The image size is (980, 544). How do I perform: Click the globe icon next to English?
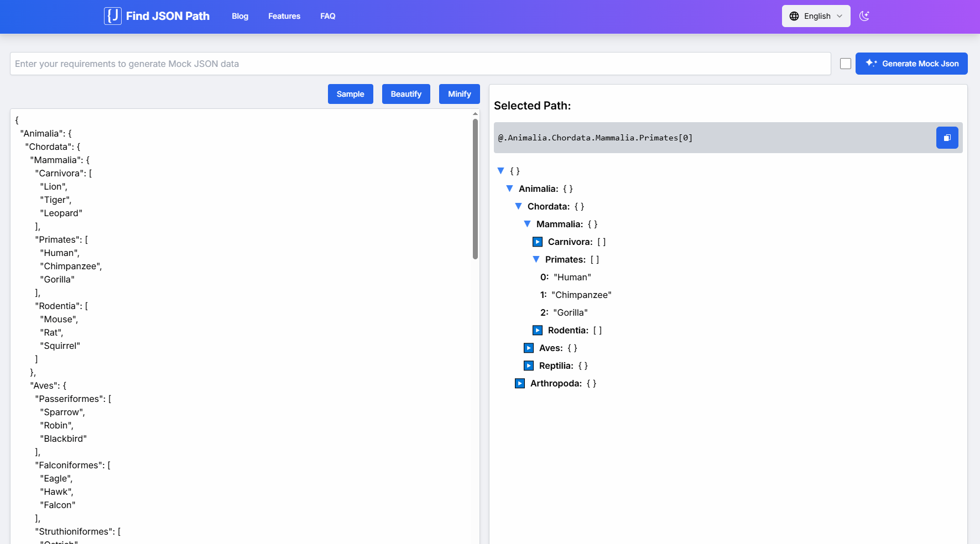(794, 16)
